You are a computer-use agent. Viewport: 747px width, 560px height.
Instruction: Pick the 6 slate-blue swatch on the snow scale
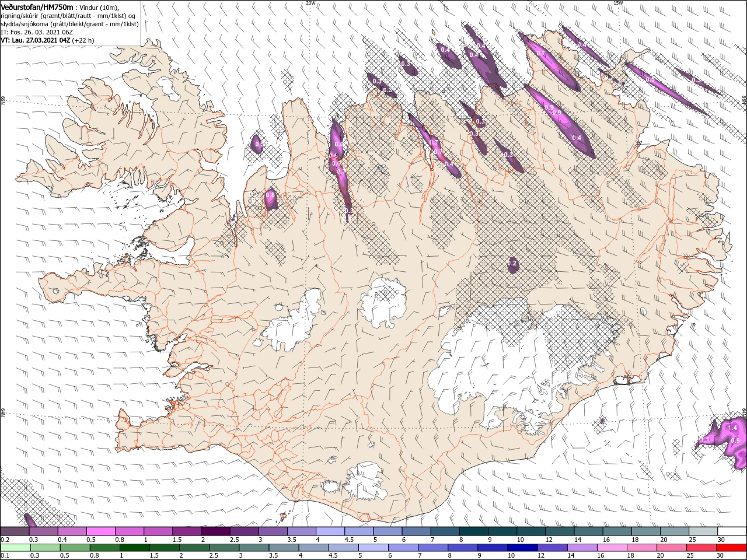click(416, 531)
